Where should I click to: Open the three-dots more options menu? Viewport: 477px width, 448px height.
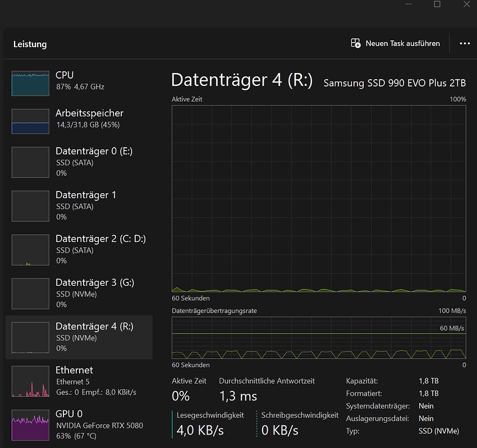(465, 43)
